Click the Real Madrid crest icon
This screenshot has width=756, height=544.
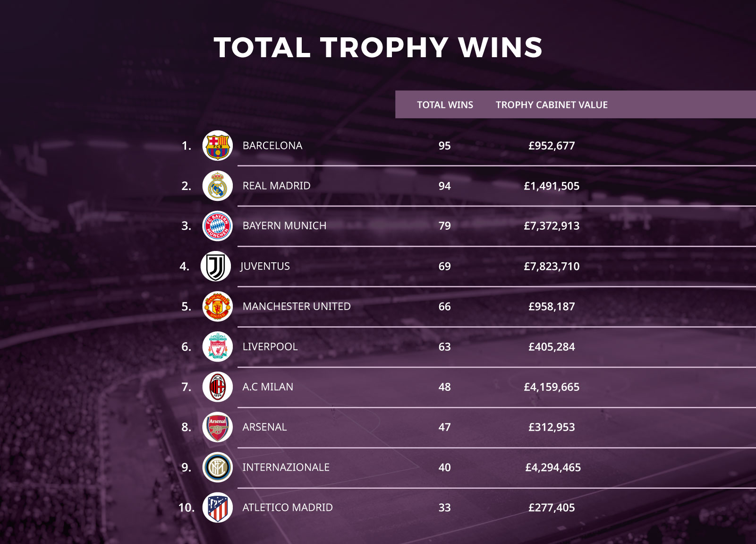click(218, 186)
